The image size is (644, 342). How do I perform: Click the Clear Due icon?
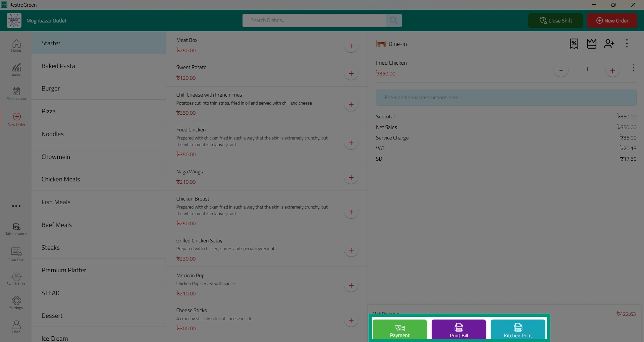(x=16, y=254)
